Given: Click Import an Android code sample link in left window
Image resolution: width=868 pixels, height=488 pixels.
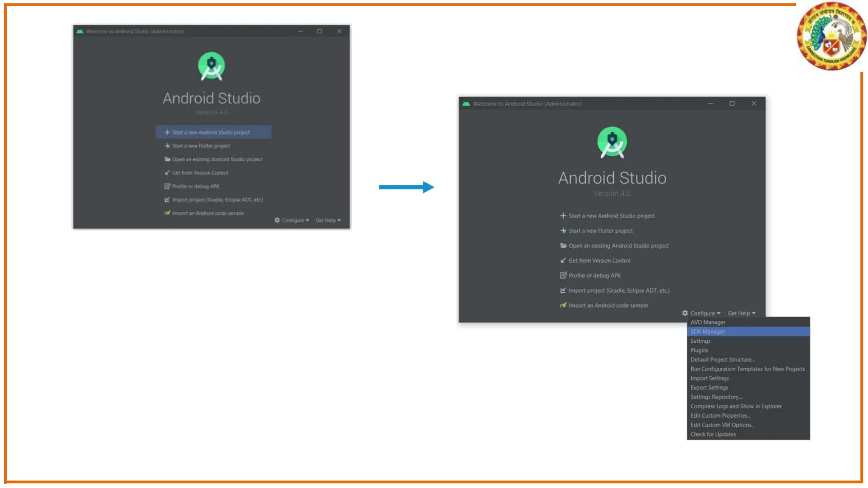Looking at the screenshot, I should (x=208, y=213).
